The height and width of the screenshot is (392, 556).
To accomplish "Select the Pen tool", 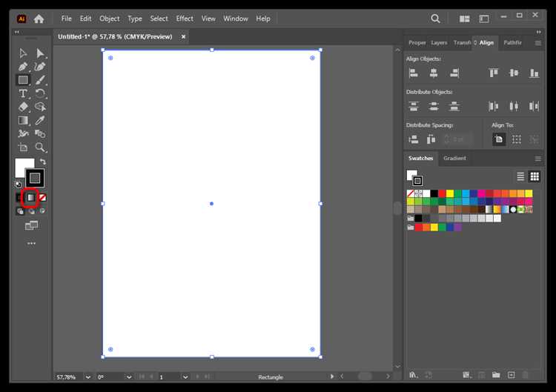I will pyautogui.click(x=23, y=67).
